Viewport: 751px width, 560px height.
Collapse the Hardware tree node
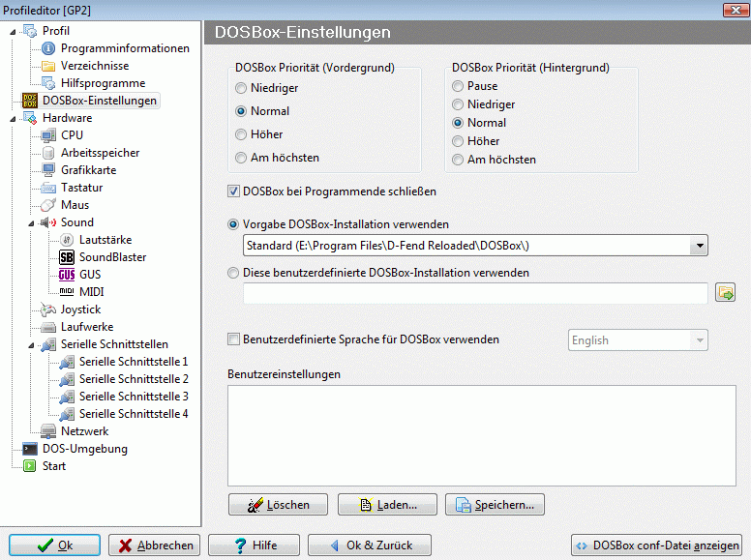(x=13, y=119)
